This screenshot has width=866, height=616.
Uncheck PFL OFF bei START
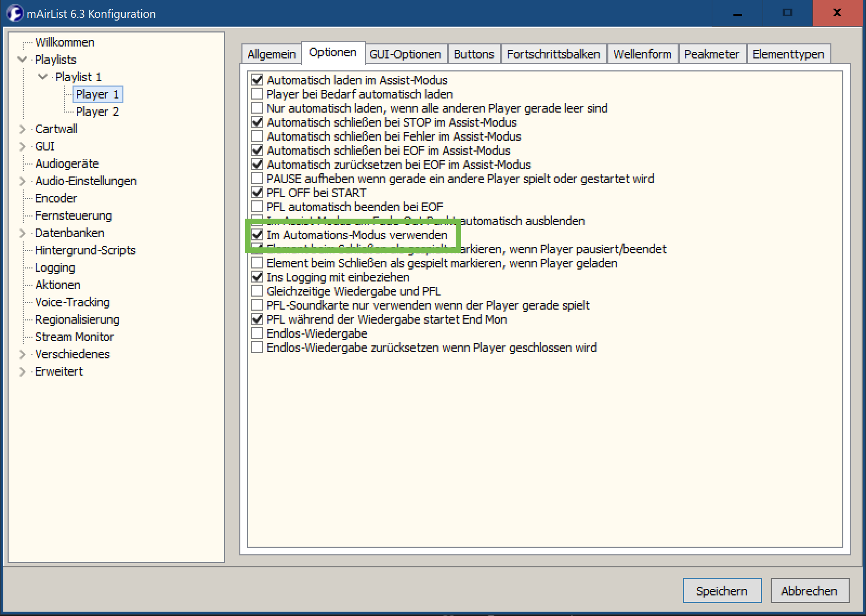258,193
